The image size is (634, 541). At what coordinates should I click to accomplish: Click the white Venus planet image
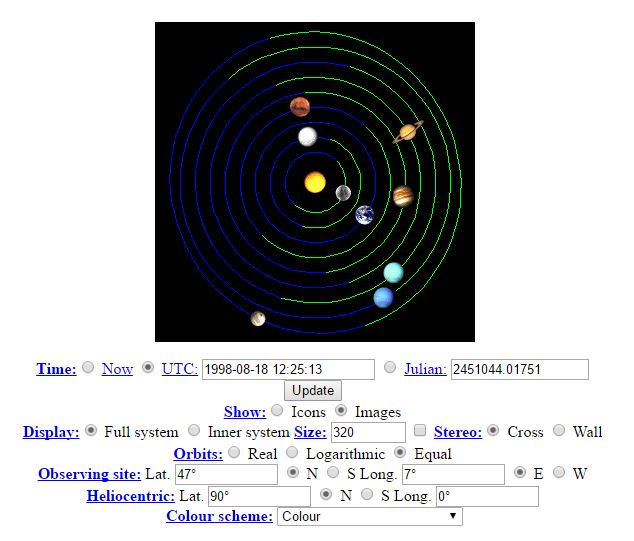308,136
